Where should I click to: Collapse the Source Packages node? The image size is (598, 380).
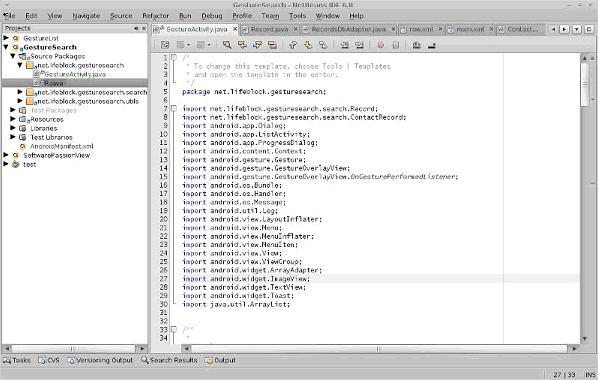(x=13, y=56)
